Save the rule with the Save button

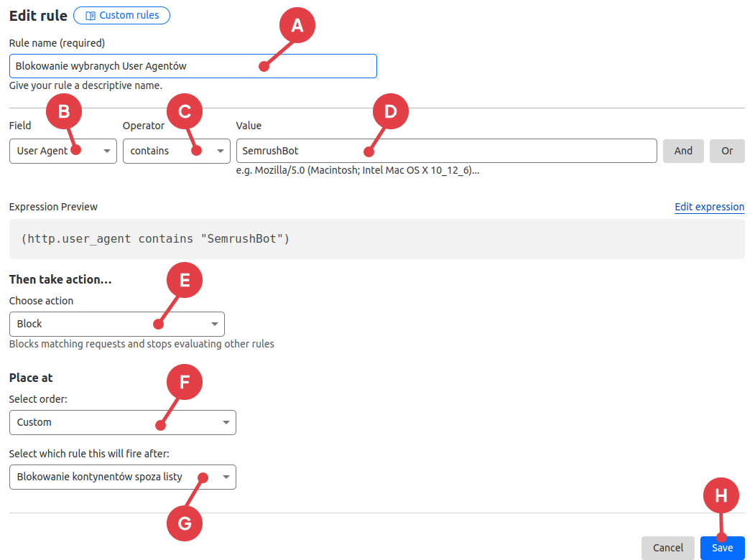[x=722, y=548]
